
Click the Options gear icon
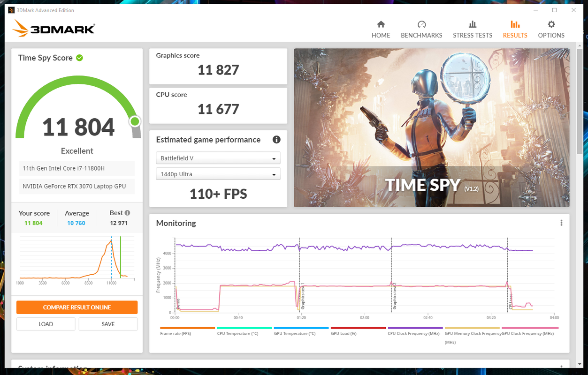pyautogui.click(x=551, y=24)
